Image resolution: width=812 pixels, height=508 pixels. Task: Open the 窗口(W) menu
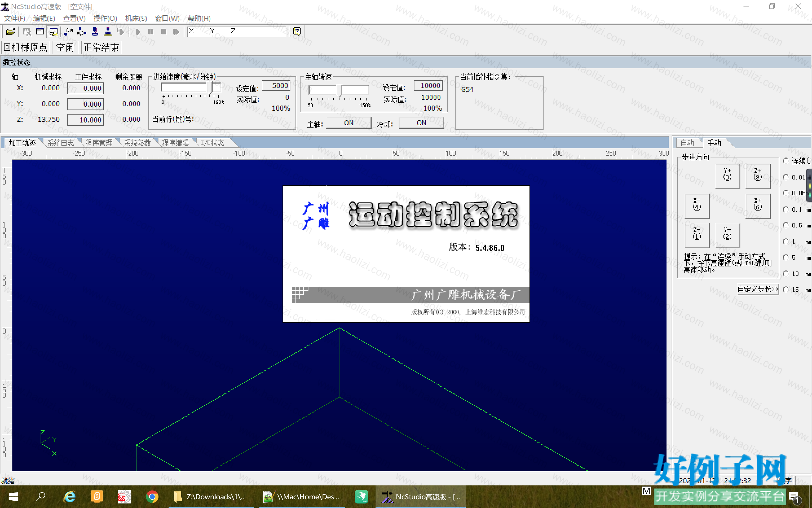tap(167, 18)
